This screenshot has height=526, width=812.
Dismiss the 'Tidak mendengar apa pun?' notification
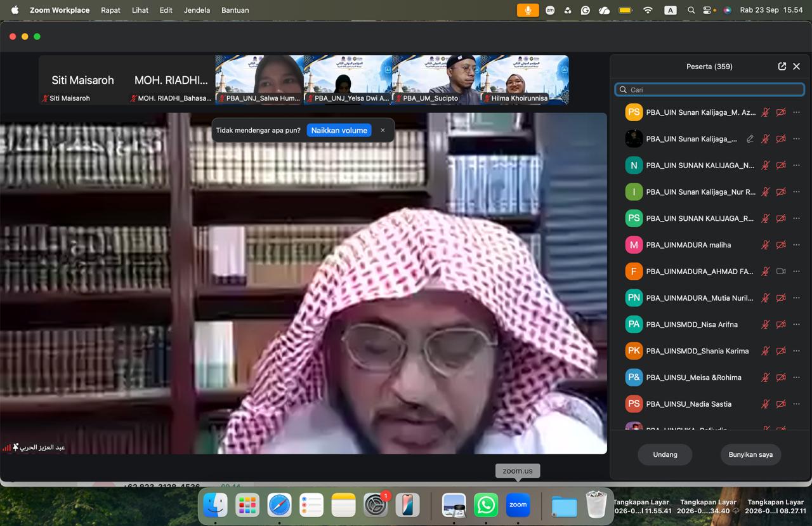click(x=383, y=130)
